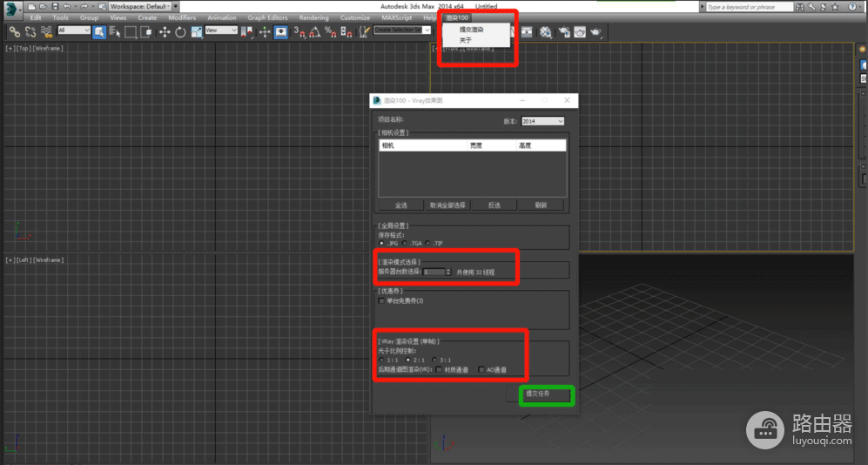The image size is (868, 465).
Task: Toggle the Angle Snap icon
Action: click(315, 32)
